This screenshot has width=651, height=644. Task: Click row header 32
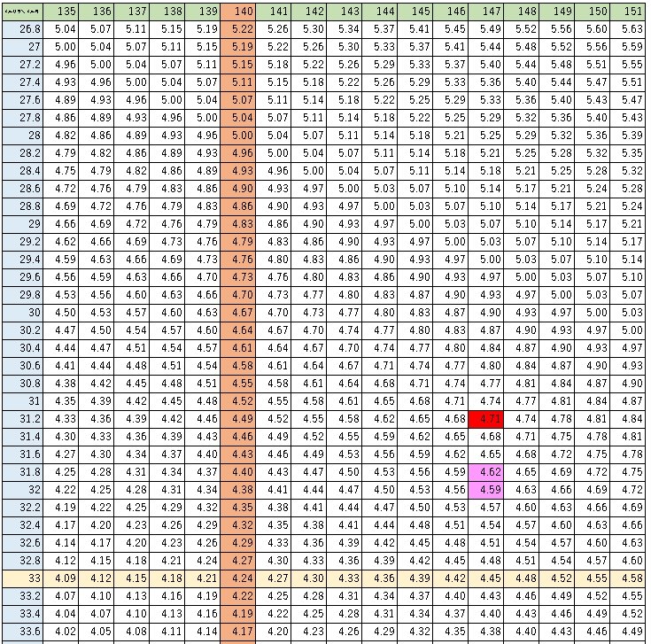pos(22,490)
